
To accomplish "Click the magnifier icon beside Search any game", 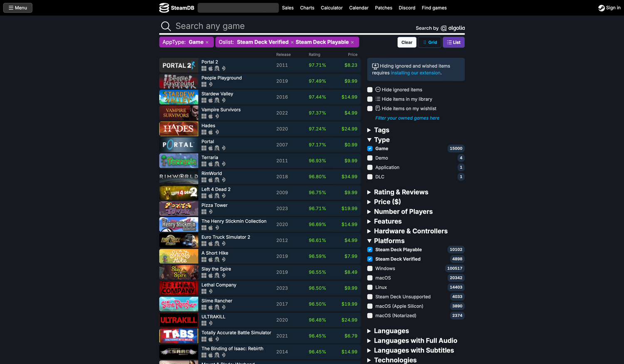I will pos(166,26).
